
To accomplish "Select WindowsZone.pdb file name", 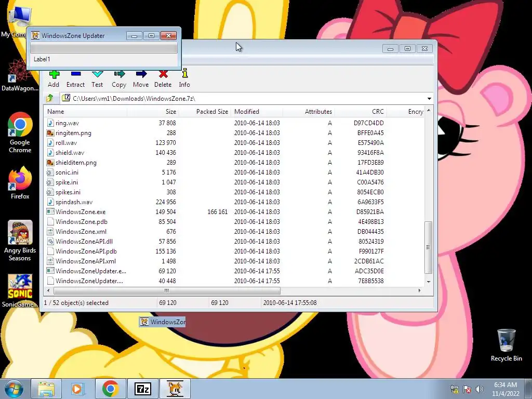I will pos(82,222).
